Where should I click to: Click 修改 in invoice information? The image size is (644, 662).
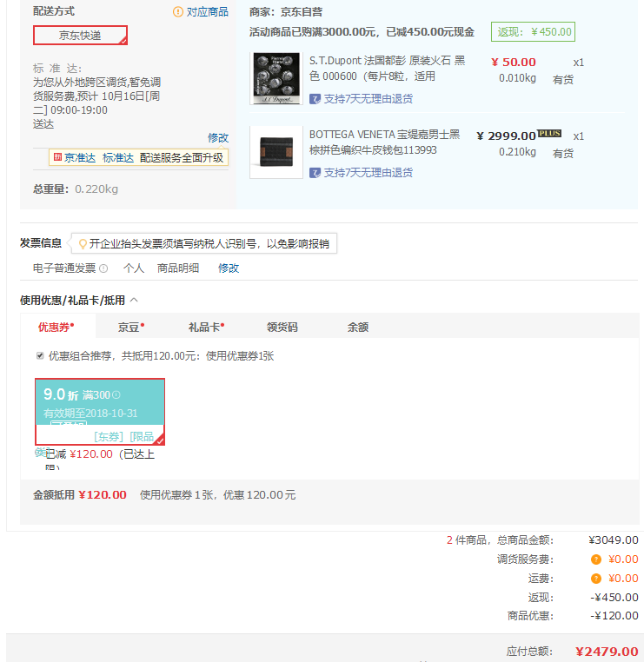(229, 268)
